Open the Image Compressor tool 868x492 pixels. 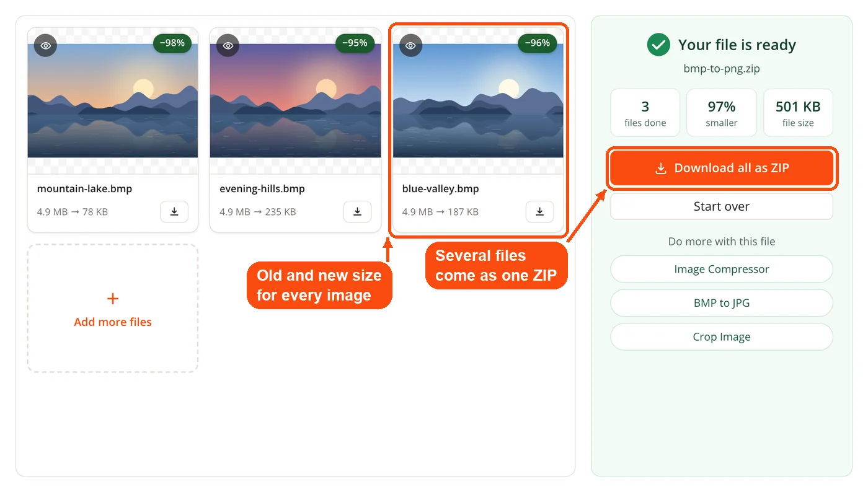point(722,269)
